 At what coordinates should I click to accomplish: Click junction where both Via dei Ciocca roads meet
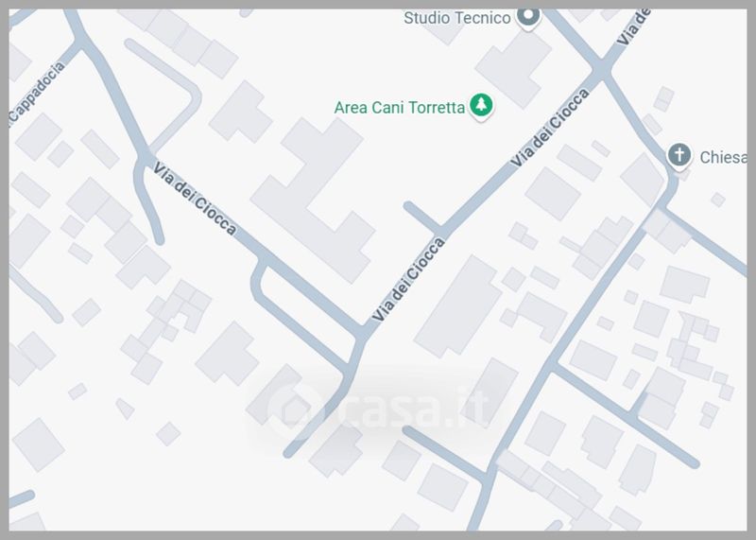tap(364, 331)
